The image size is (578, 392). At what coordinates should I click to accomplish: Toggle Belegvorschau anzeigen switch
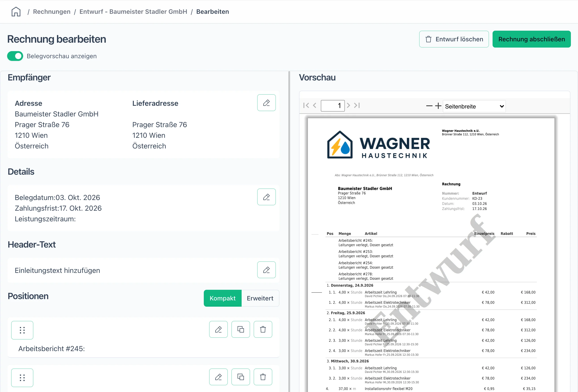(x=15, y=56)
